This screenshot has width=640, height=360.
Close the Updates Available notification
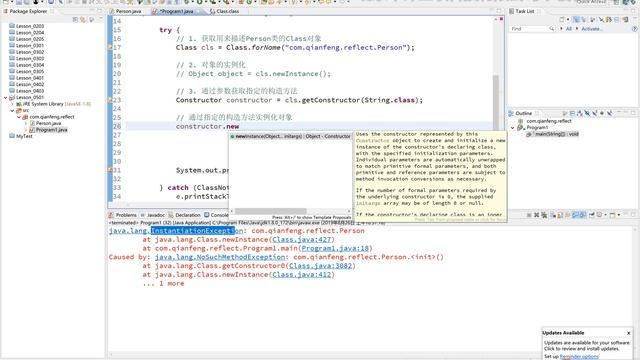629,333
